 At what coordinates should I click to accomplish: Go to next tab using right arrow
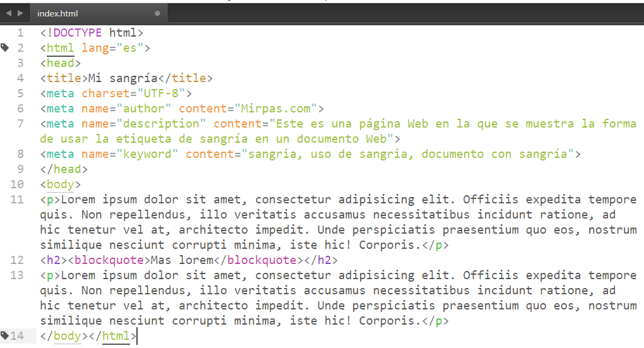pos(20,13)
